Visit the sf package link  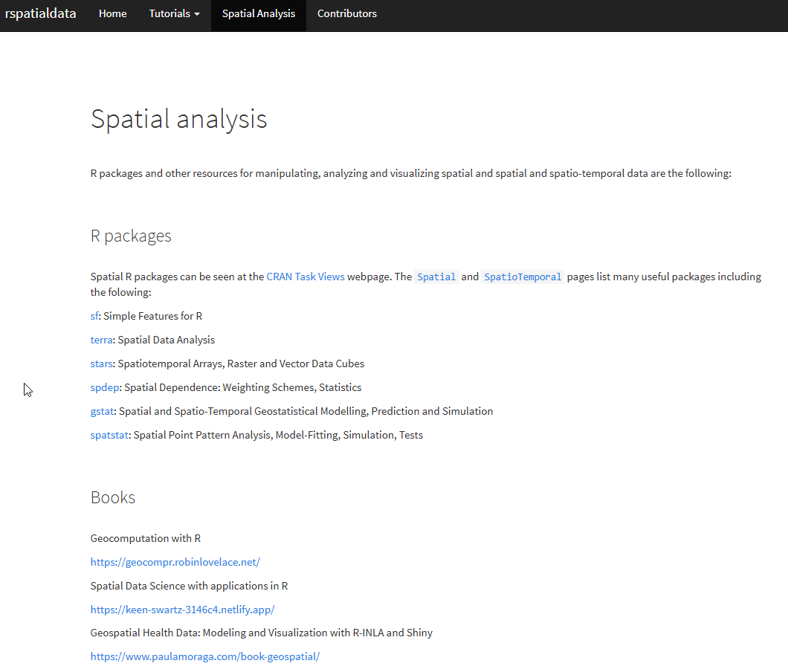point(94,316)
